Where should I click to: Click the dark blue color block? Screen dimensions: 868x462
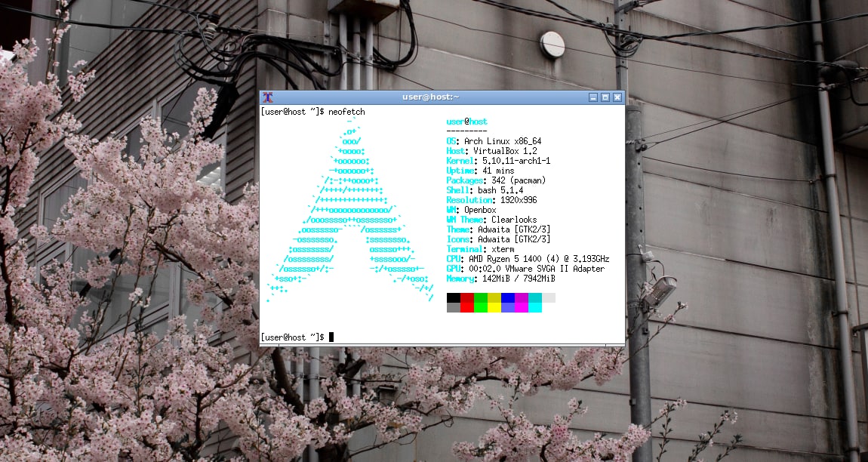point(508,298)
